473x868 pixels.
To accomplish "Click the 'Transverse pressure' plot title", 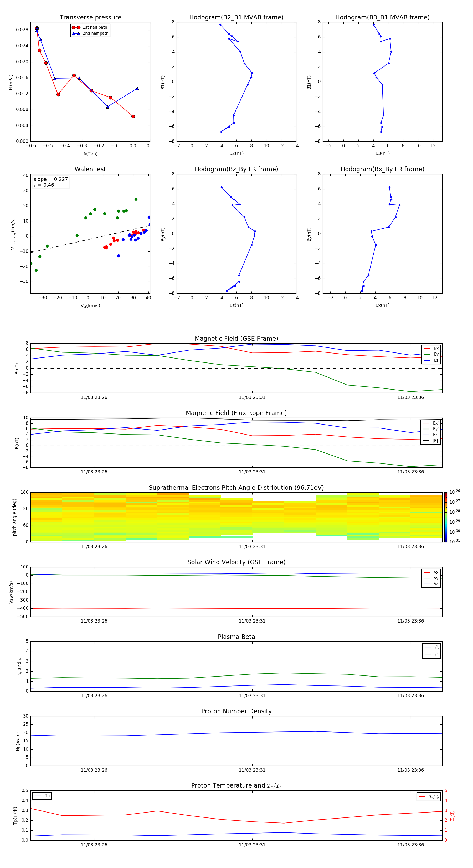I will pos(90,17).
